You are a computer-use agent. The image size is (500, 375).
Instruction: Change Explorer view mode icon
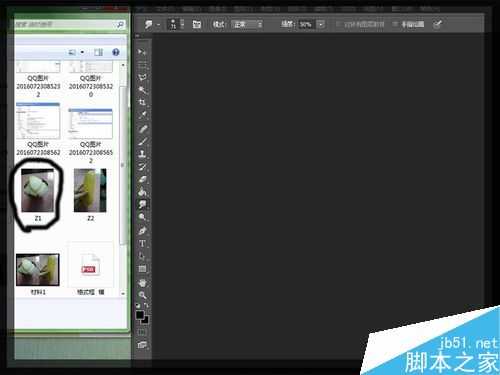(72, 52)
